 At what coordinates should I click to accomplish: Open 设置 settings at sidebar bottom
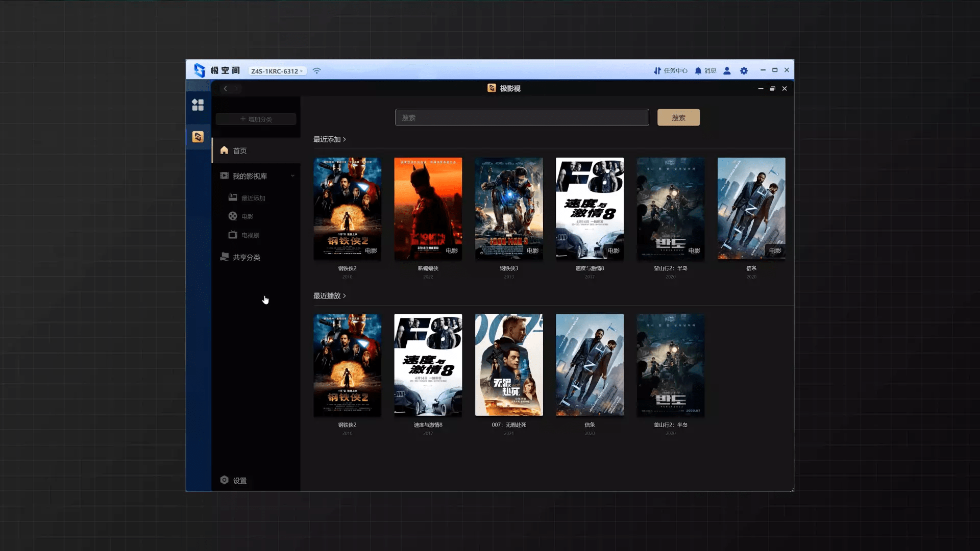pyautogui.click(x=233, y=481)
